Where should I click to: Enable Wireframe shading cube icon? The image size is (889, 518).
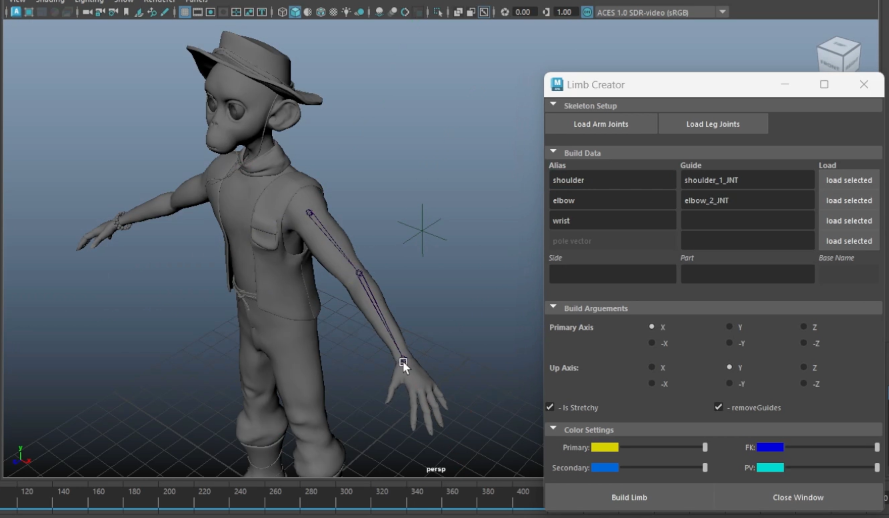pyautogui.click(x=282, y=12)
